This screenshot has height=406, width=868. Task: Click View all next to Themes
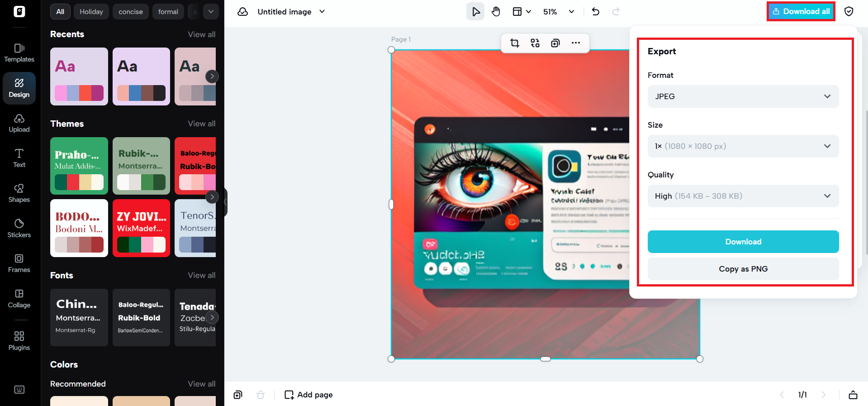point(202,124)
